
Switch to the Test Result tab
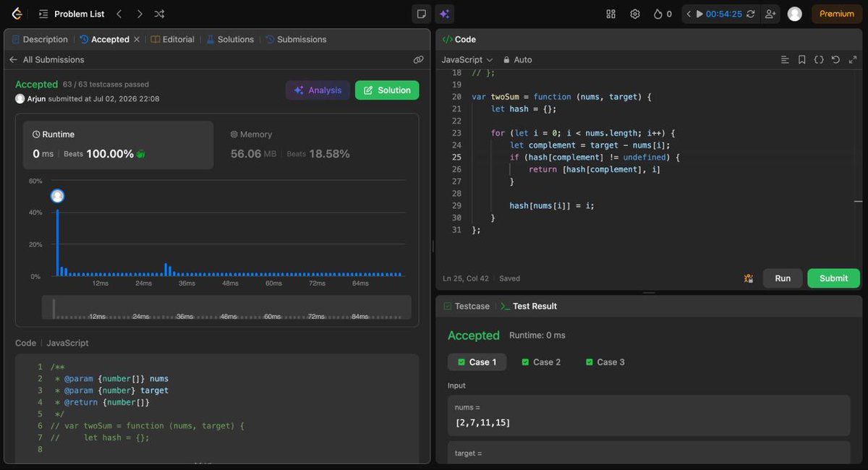(x=529, y=306)
